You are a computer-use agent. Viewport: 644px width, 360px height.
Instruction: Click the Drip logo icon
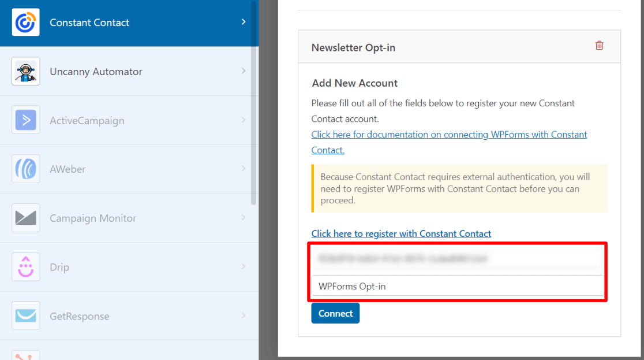[x=24, y=267]
